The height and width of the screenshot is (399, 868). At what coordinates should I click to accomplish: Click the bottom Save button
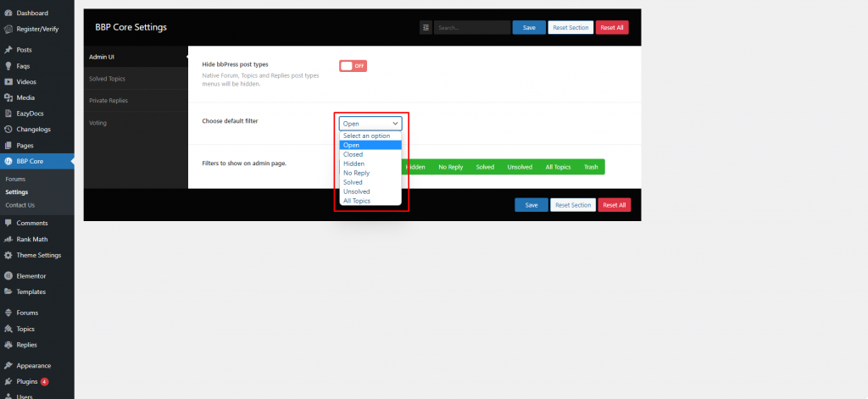tap(531, 205)
